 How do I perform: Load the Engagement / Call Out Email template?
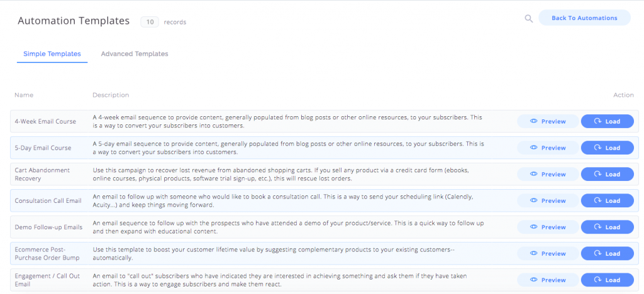click(607, 280)
